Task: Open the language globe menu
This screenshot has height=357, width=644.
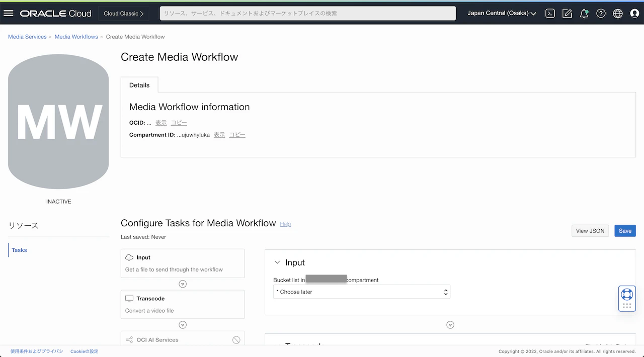Action: coord(618,14)
